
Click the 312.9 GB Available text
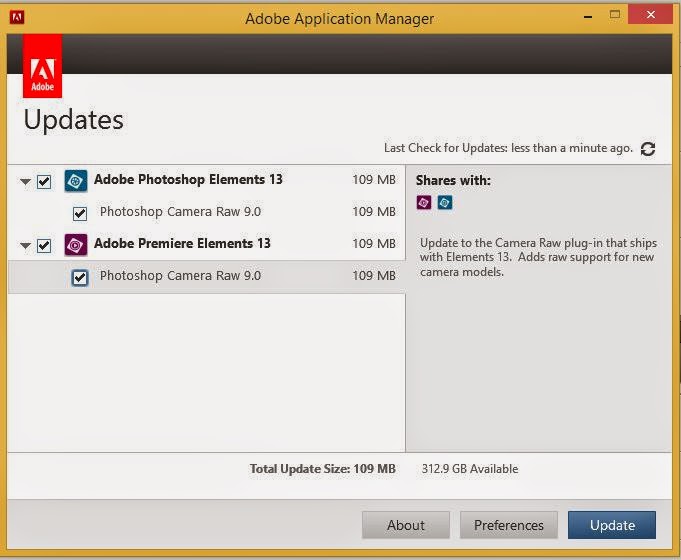point(470,469)
